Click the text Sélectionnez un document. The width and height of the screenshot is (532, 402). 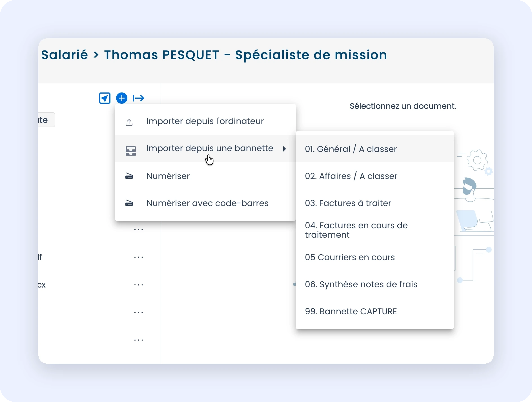[403, 106]
